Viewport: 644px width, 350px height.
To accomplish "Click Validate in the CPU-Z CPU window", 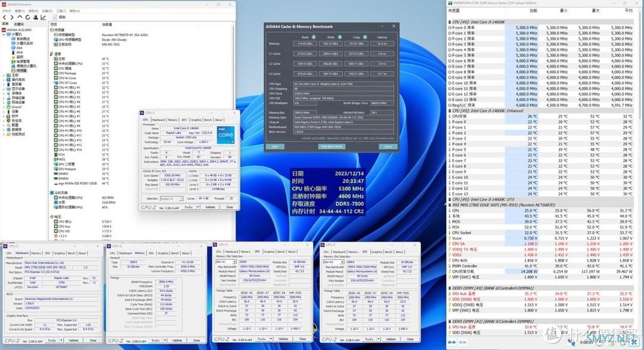I will (210, 207).
